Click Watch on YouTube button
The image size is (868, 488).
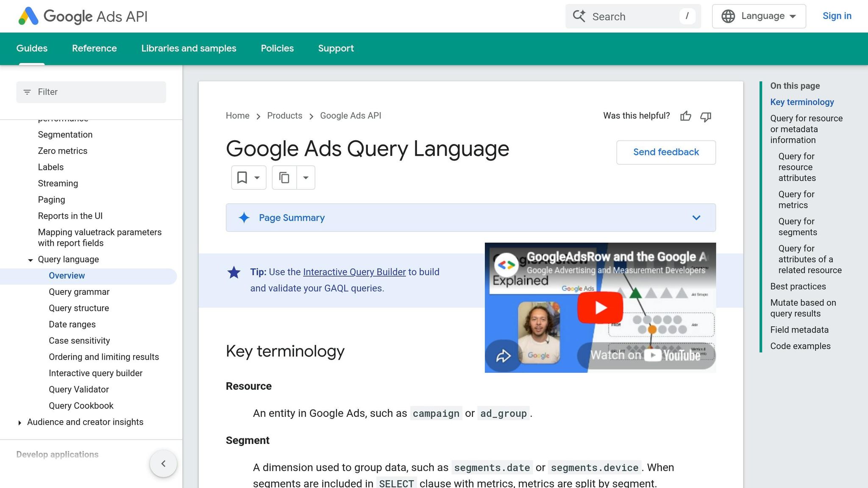(x=645, y=355)
